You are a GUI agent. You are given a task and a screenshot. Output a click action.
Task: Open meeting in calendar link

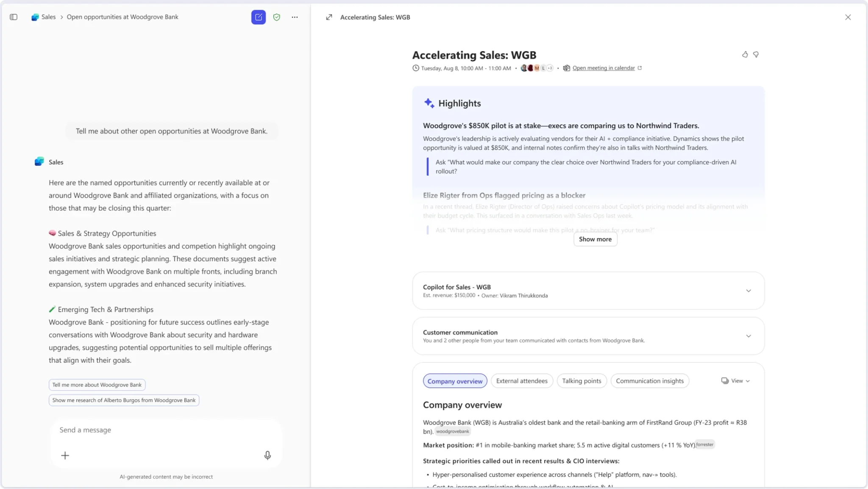coord(604,68)
